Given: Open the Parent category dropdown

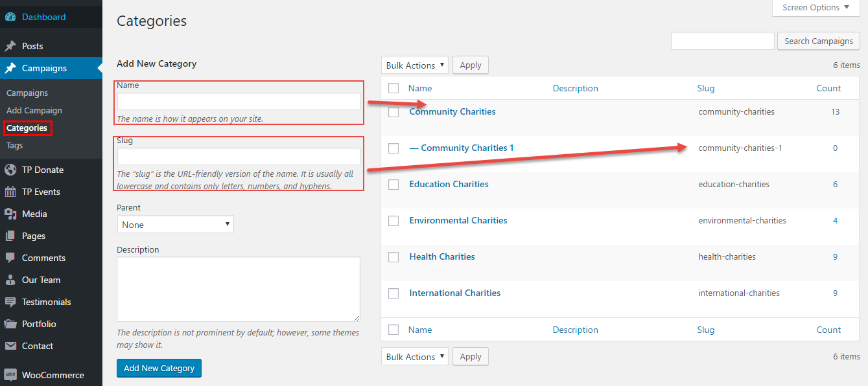Looking at the screenshot, I should 175,225.
